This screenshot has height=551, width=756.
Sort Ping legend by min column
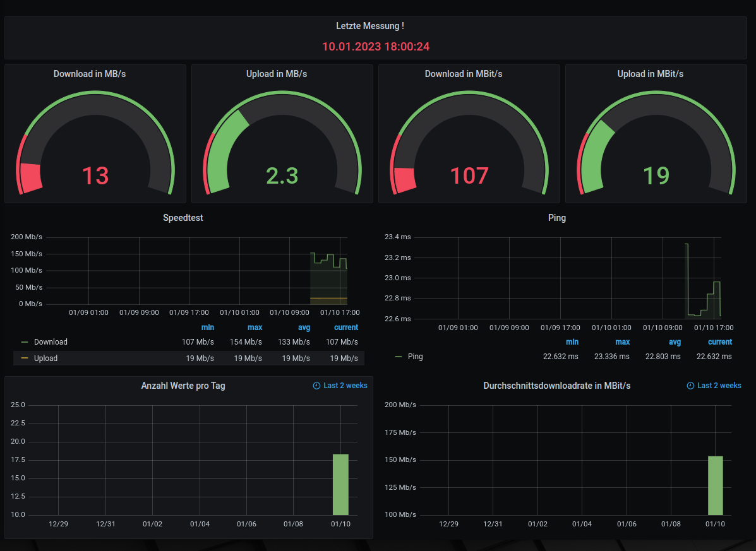[x=572, y=342]
